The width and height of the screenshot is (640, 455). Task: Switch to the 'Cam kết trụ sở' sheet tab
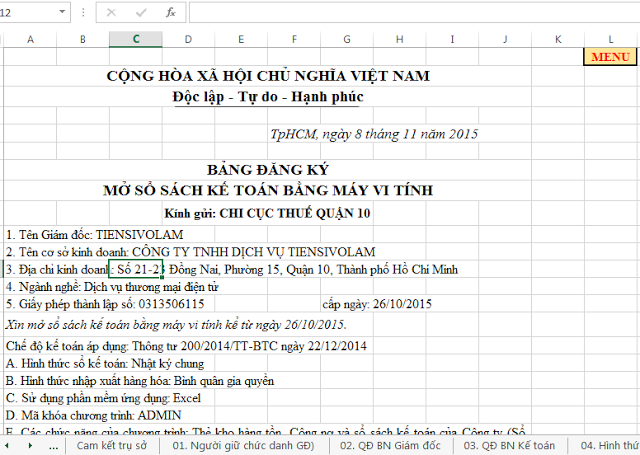coord(111,445)
